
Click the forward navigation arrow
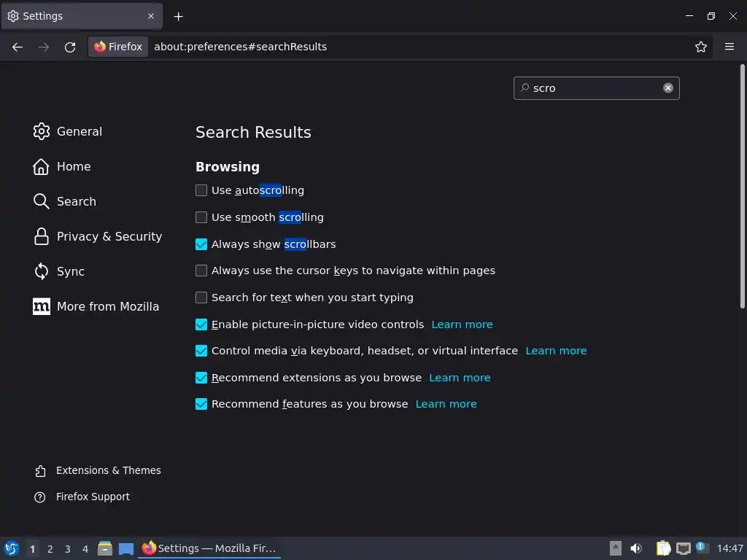tap(44, 47)
